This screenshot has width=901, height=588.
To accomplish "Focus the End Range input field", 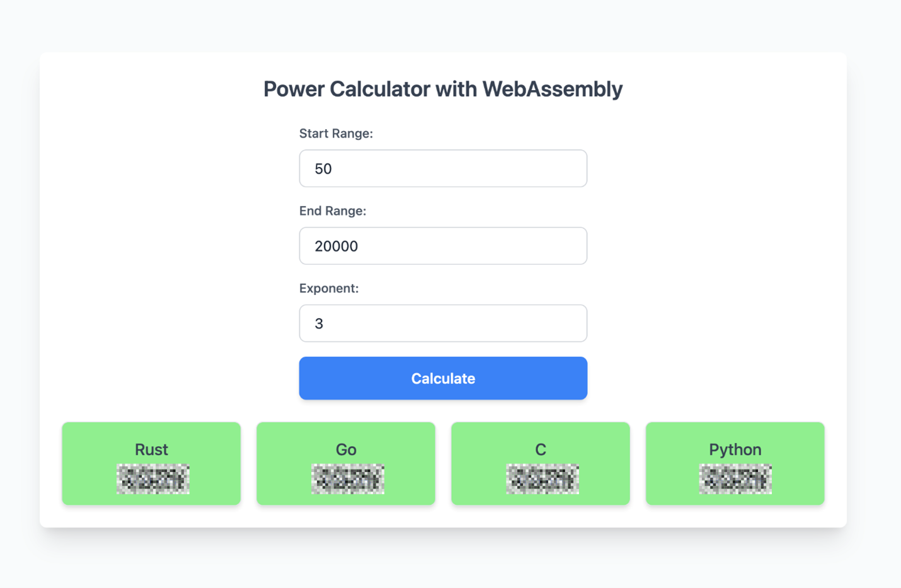I will coord(443,246).
